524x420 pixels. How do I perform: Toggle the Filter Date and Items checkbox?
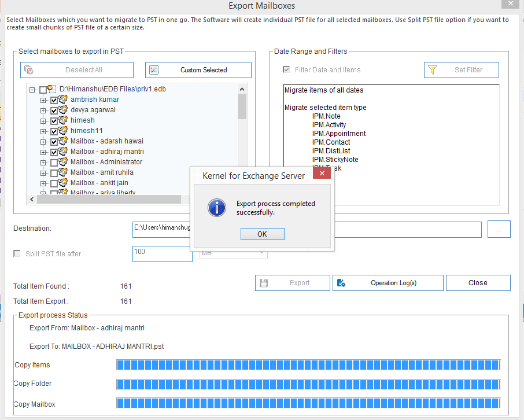(286, 69)
